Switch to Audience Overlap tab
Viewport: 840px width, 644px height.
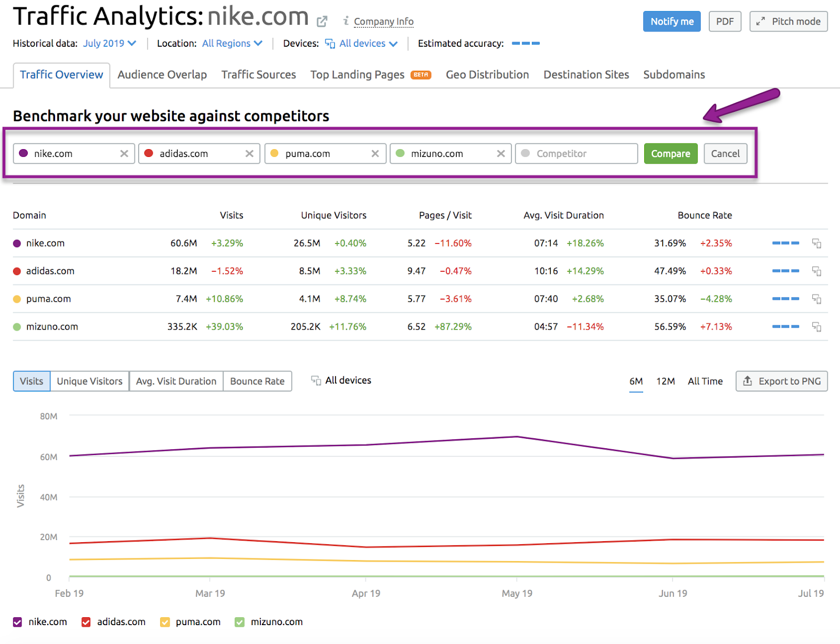pos(162,75)
